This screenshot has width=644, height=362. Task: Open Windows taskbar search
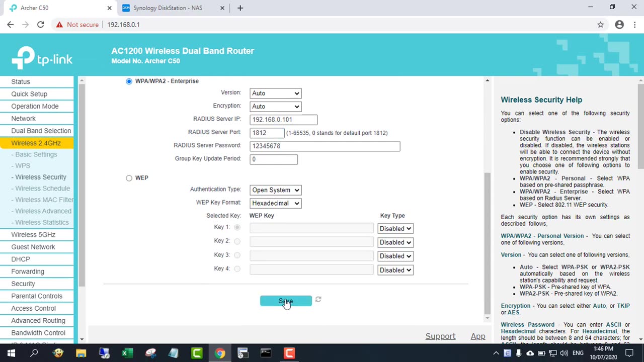(x=34, y=353)
